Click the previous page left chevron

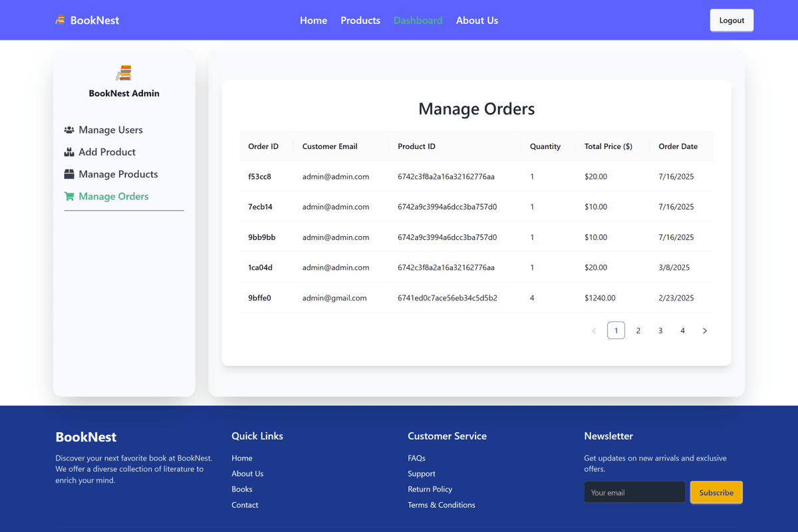[594, 331]
